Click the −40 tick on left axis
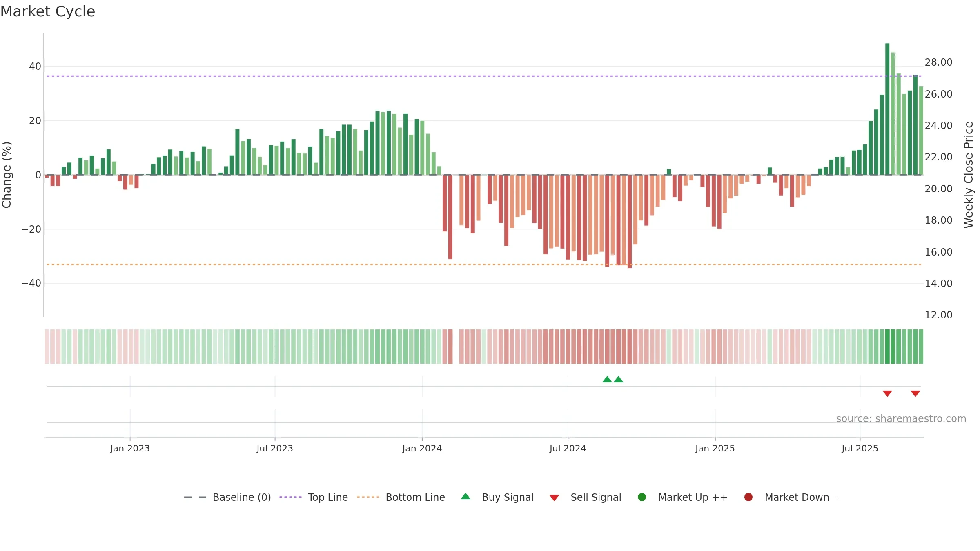The image size is (980, 551). tap(31, 283)
